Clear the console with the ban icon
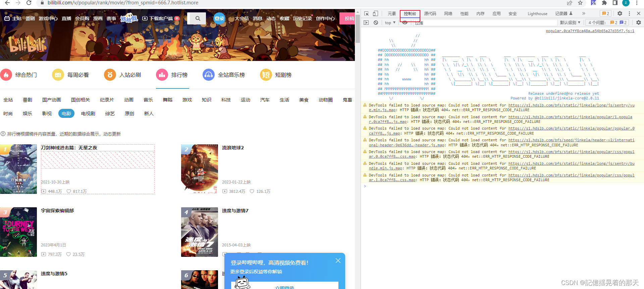Screen dimensions: 644x289 376,22
